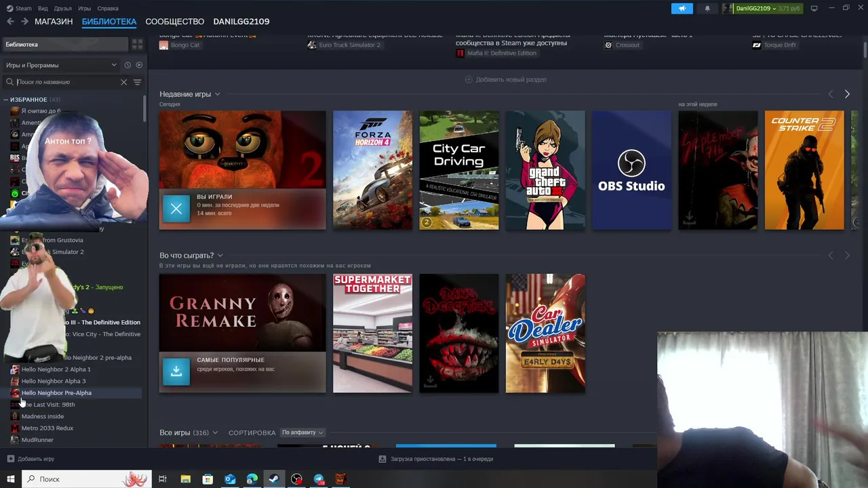
Task: Click the library search by name field
Action: (66, 82)
